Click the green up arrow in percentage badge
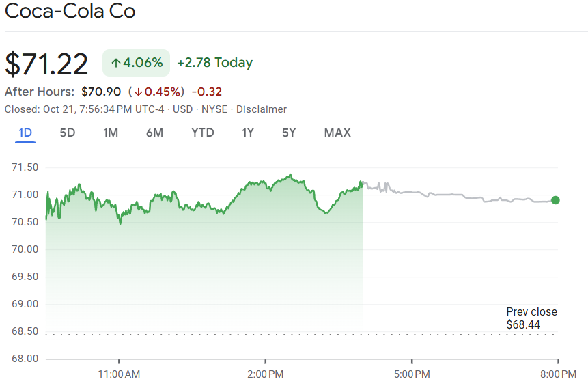 (x=115, y=63)
